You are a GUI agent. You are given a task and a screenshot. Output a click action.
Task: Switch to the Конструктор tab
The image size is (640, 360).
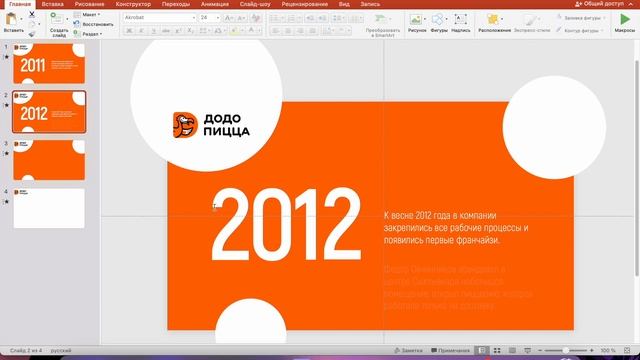coord(133,4)
